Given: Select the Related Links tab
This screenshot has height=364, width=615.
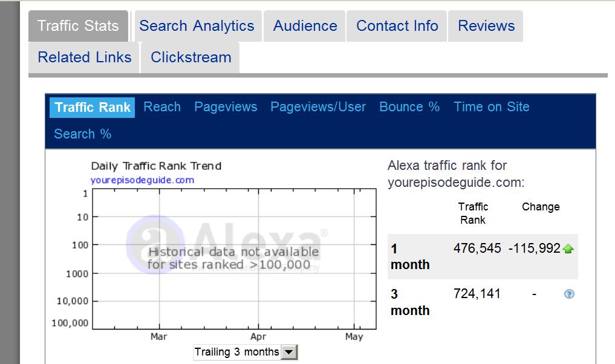Looking at the screenshot, I should (x=84, y=57).
